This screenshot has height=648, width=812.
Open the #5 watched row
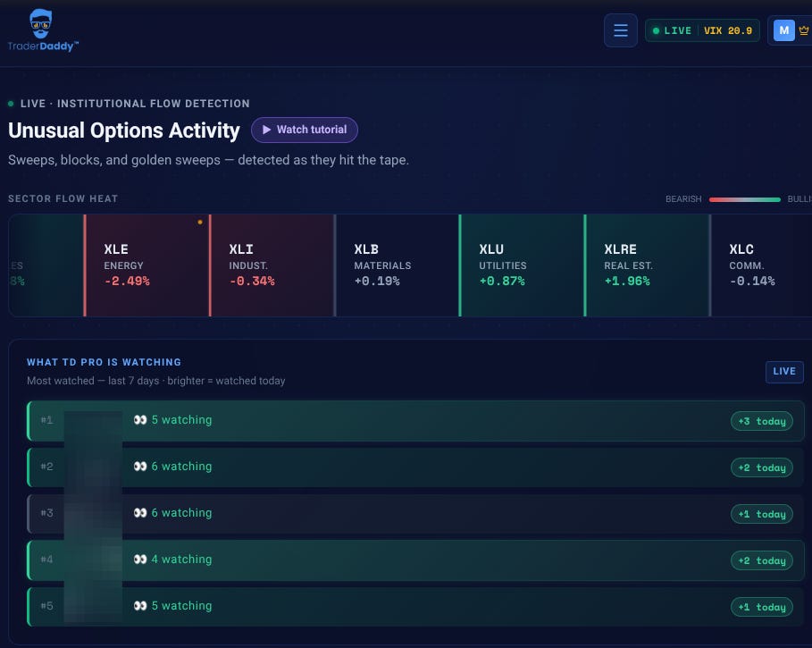416,607
